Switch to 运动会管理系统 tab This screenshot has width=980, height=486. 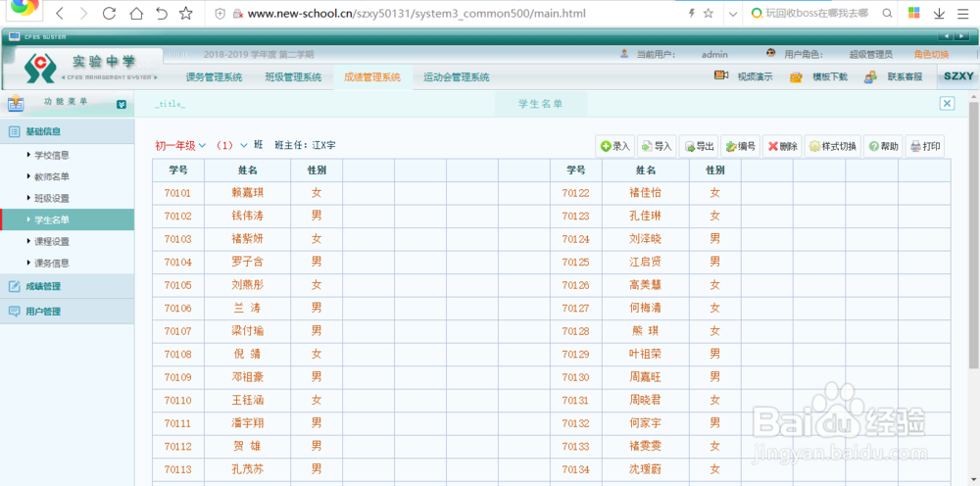click(x=457, y=77)
